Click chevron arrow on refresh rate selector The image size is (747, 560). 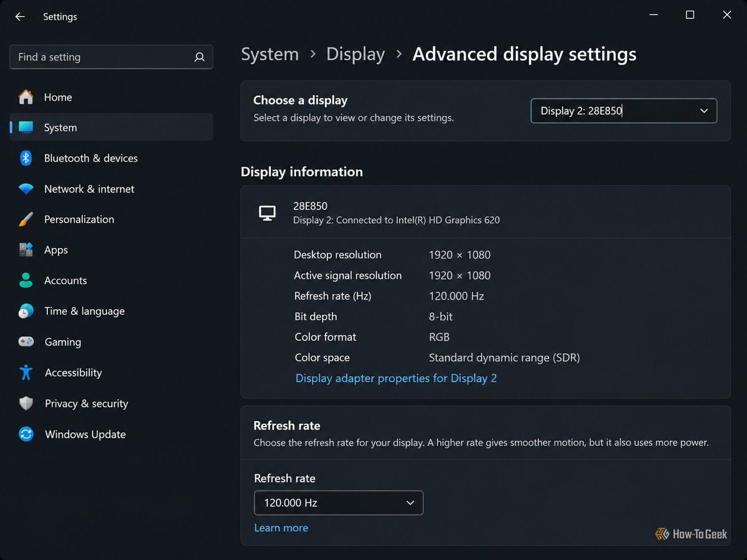pyautogui.click(x=410, y=503)
